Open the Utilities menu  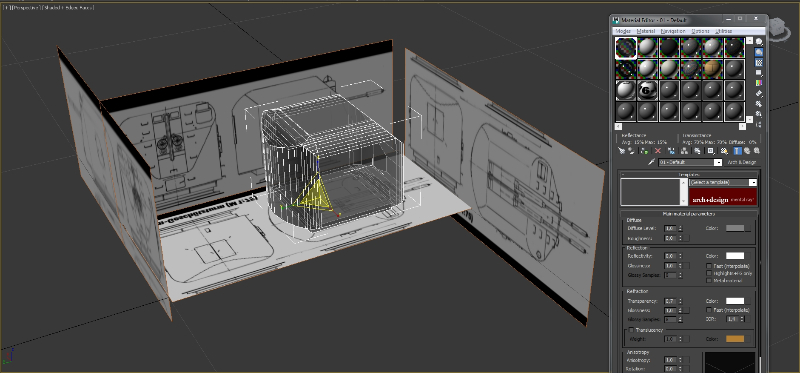tap(723, 31)
